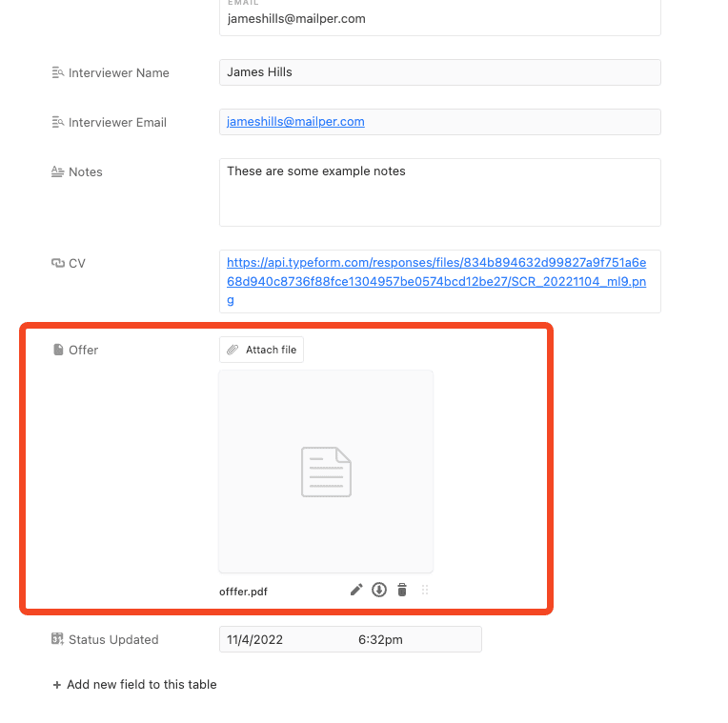Click the Interviewer Name field showing James Hills

pos(439,72)
